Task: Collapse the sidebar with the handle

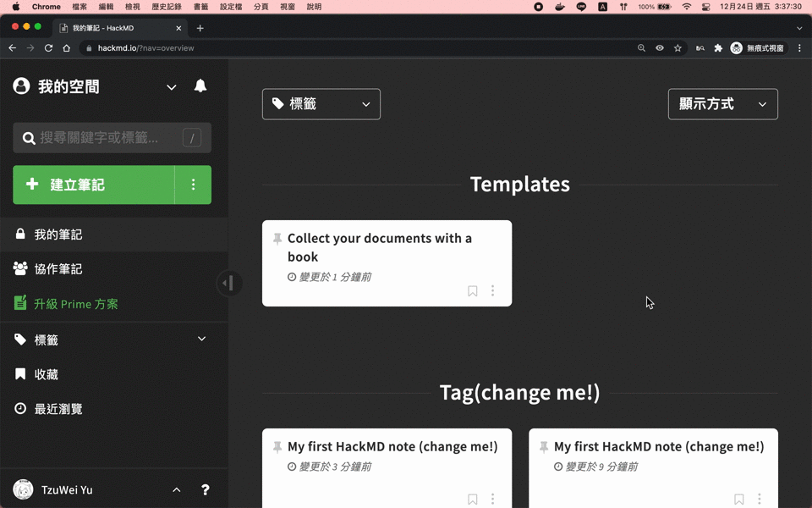Action: click(x=228, y=283)
